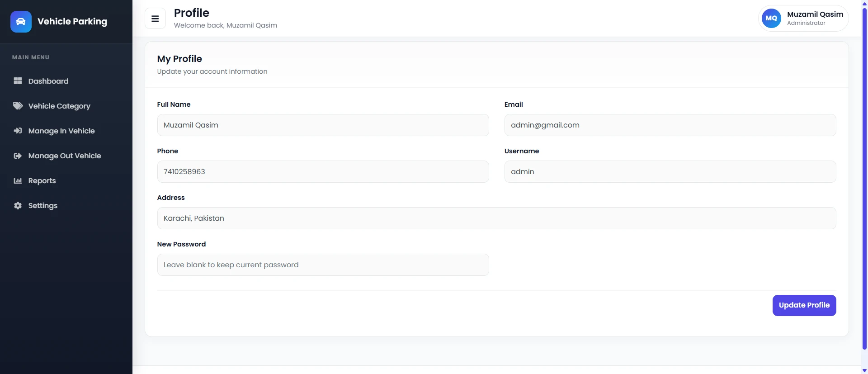
Task: Click the Reports bar chart icon
Action: (x=18, y=180)
